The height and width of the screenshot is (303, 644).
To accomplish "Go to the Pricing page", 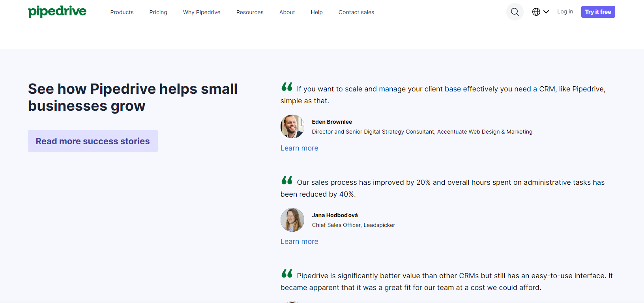I will point(158,12).
